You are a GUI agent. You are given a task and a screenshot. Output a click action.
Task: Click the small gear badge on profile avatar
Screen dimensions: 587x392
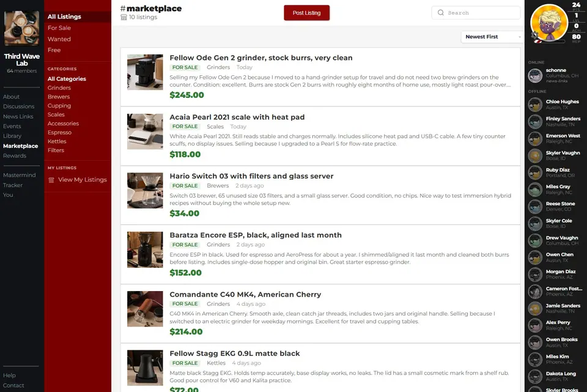[534, 35]
